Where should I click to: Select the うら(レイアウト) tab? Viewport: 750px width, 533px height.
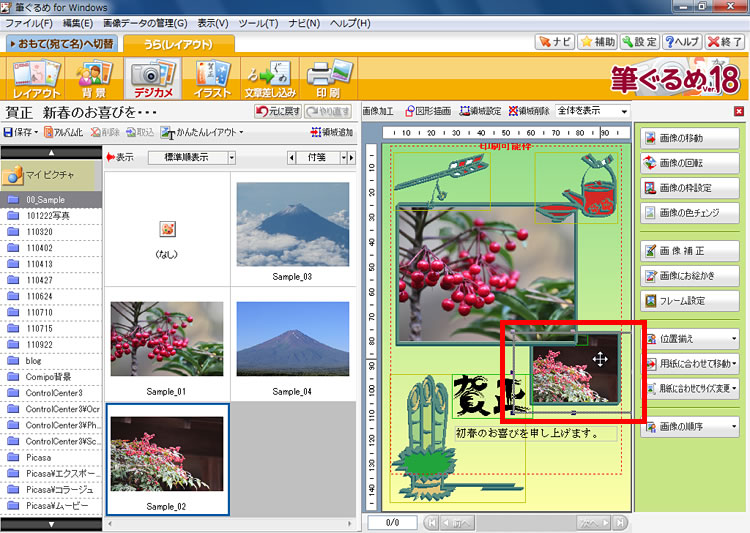[178, 44]
